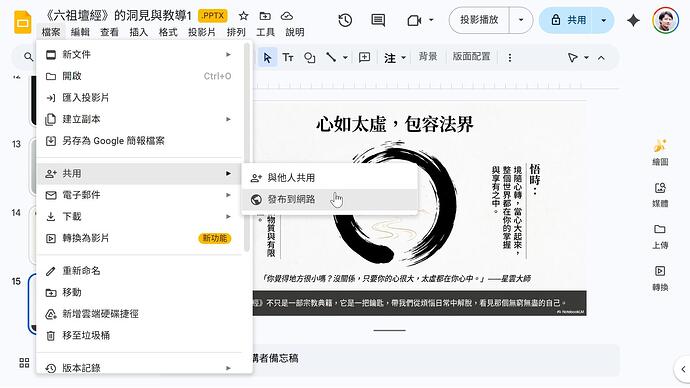Open the 排列 menu

point(236,32)
